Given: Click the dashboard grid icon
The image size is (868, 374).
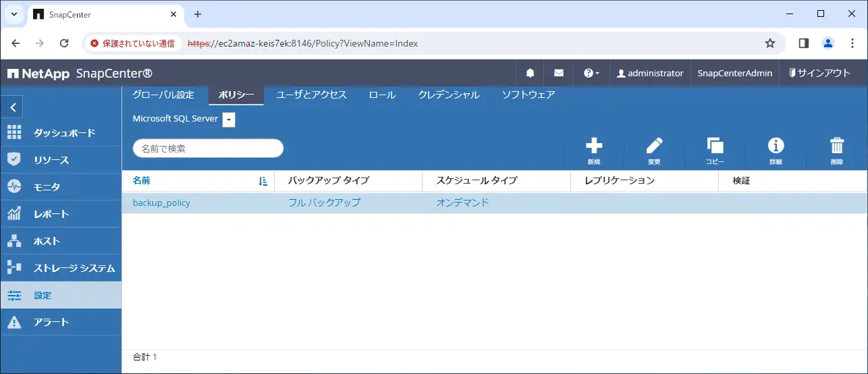Looking at the screenshot, I should 14,132.
